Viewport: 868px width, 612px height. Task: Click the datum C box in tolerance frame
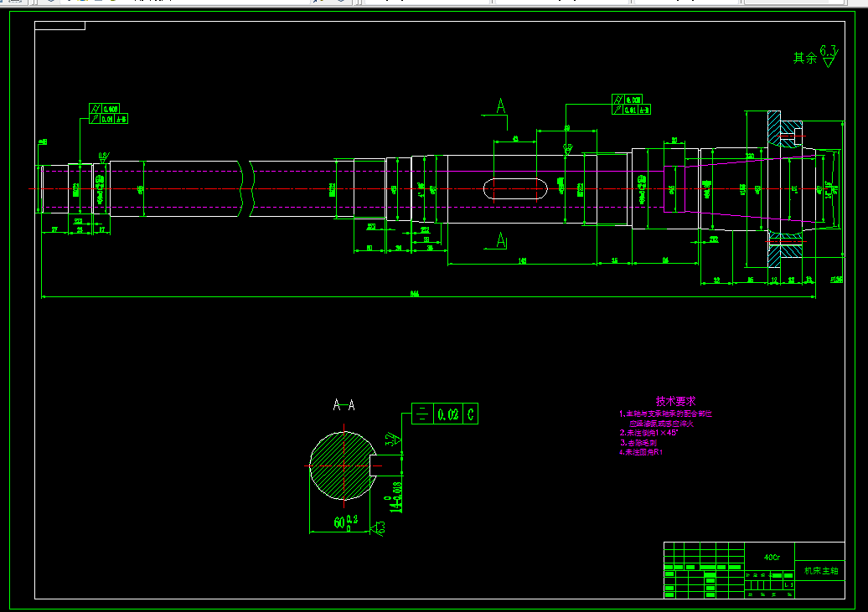470,414
